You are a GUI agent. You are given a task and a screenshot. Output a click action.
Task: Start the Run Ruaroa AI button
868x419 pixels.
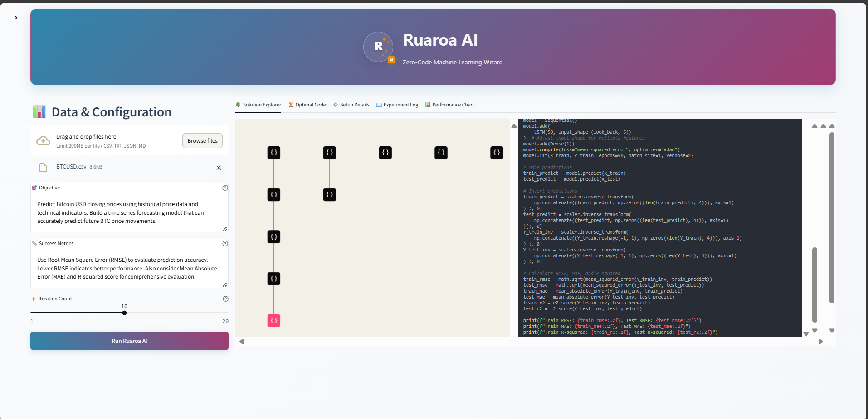[129, 341]
